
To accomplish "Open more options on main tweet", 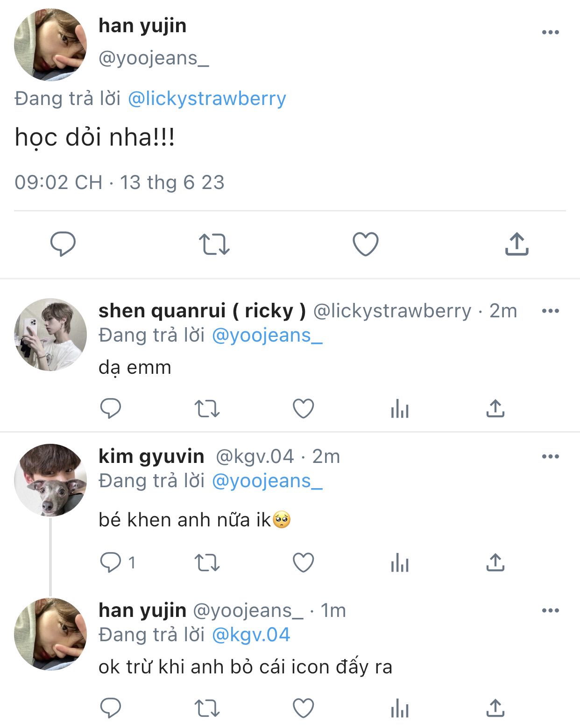I will pos(550,32).
